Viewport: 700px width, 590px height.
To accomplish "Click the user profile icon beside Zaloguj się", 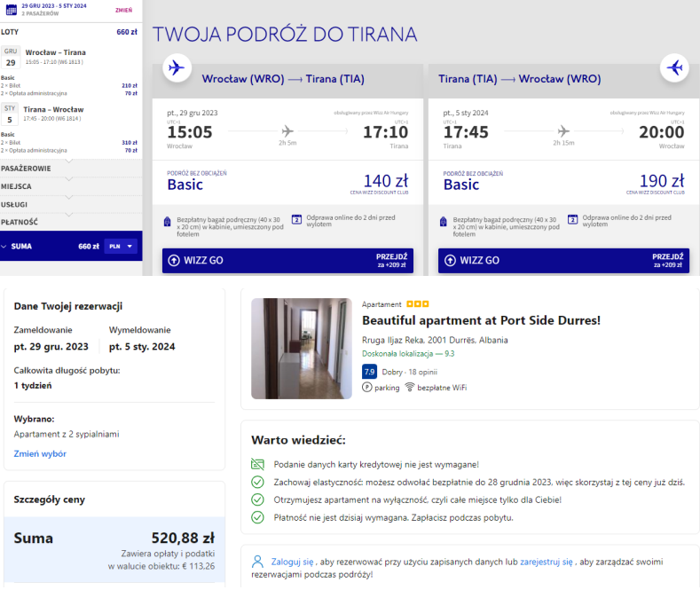I will coord(257,562).
